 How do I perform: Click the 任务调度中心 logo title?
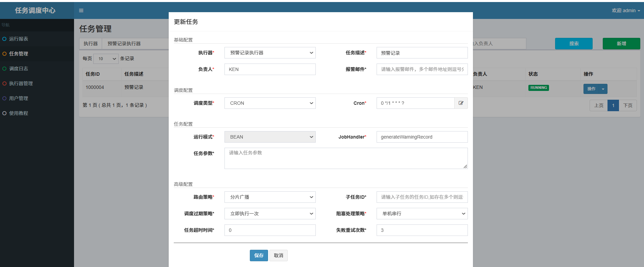[x=35, y=10]
